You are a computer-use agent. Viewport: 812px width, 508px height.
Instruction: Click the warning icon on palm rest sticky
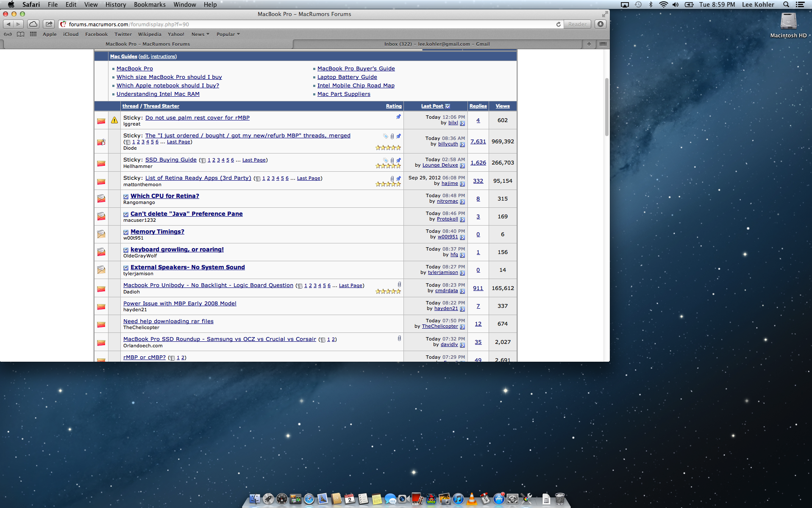tap(114, 120)
